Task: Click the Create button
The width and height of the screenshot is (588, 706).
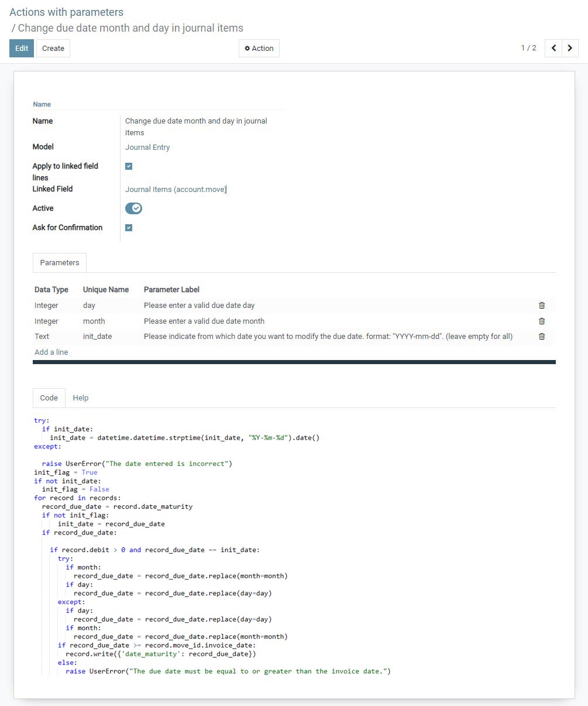Action: coord(53,48)
